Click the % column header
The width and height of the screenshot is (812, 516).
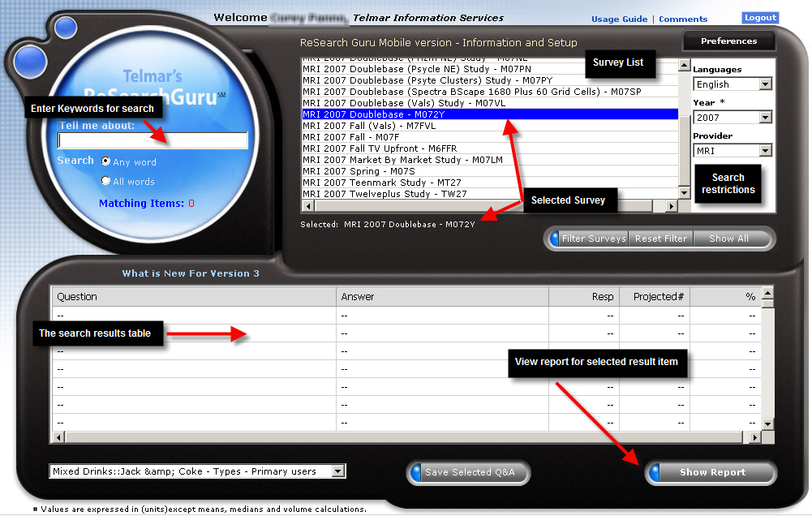tap(725, 297)
